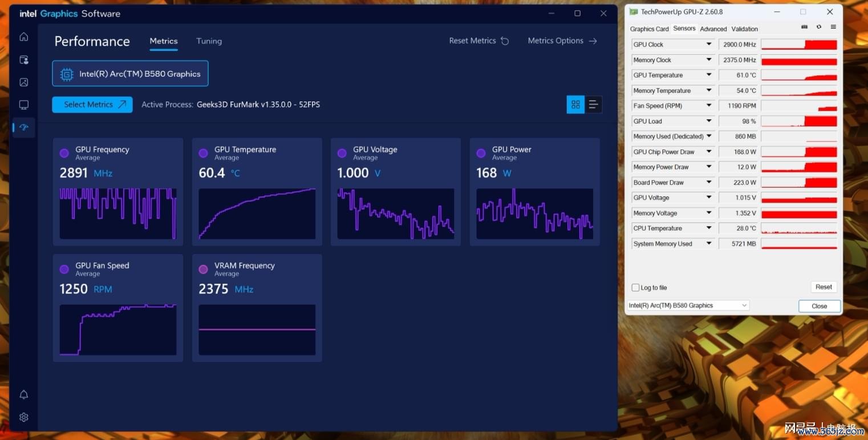The height and width of the screenshot is (440, 868).
Task: Expand the GPU Clock sensor dropdown
Action: [709, 45]
